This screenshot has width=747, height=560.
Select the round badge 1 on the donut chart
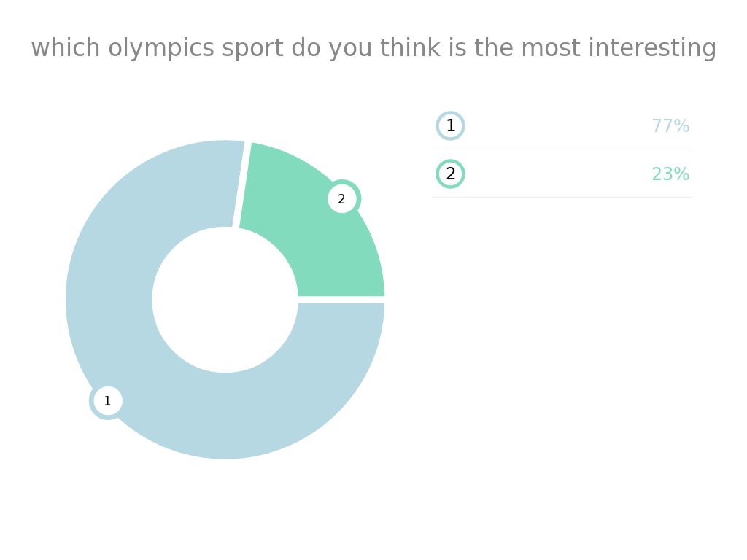click(108, 401)
